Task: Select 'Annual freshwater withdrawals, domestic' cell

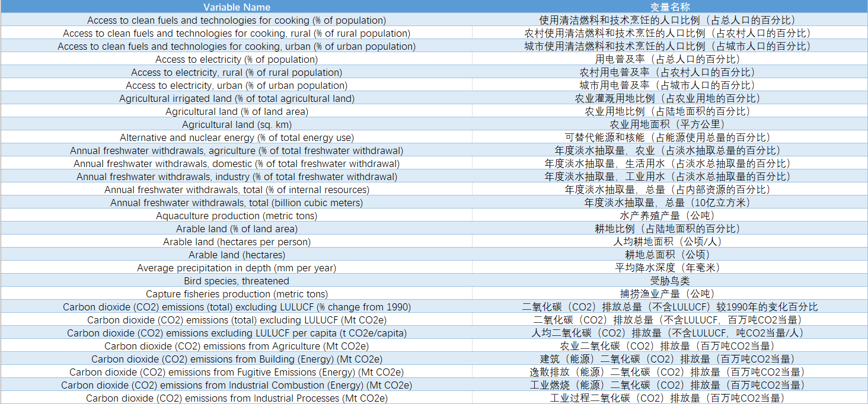Action: click(237, 163)
